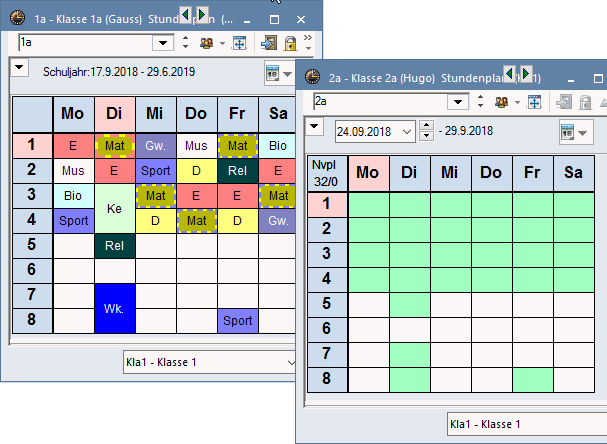
Task: Click the door-with-arrow lesson icon in 1a toolbar
Action: point(269,43)
